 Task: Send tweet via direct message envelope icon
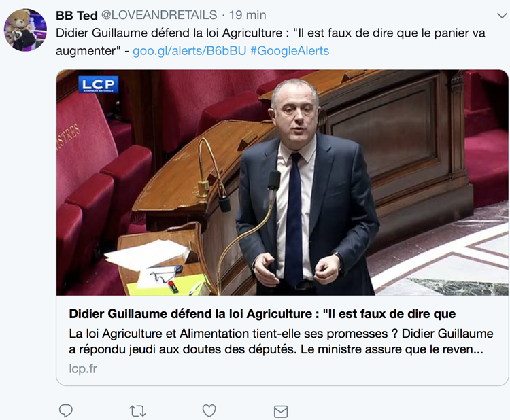(x=281, y=412)
